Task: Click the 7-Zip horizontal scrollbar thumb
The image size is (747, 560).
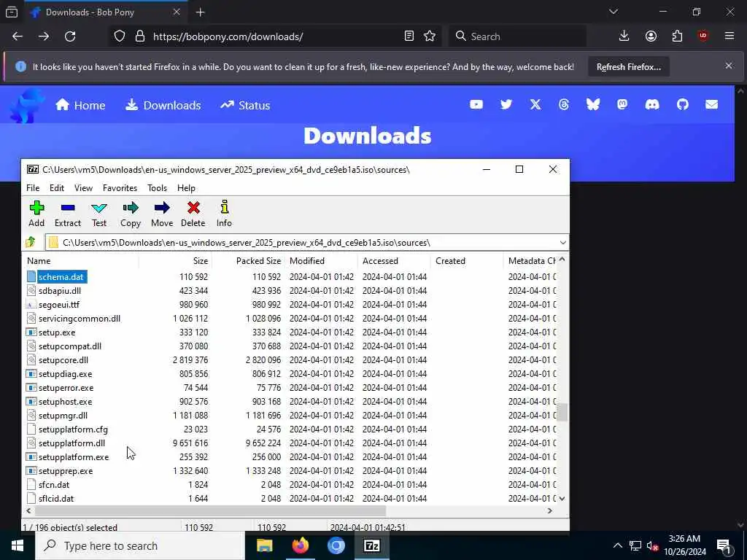Action: click(x=210, y=510)
